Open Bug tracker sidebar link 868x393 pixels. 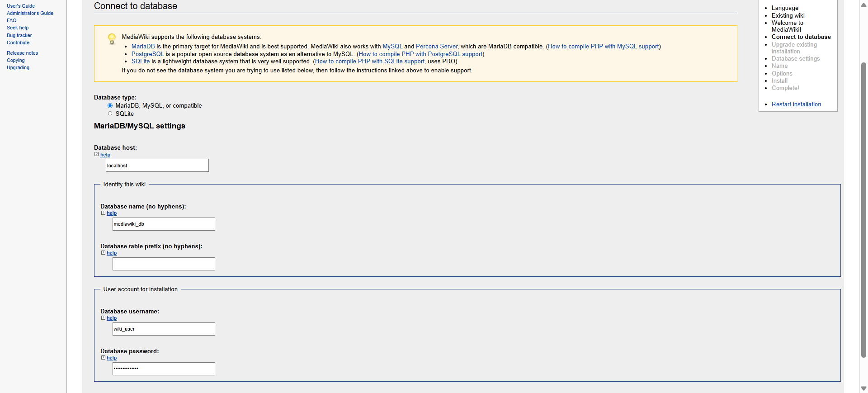19,35
